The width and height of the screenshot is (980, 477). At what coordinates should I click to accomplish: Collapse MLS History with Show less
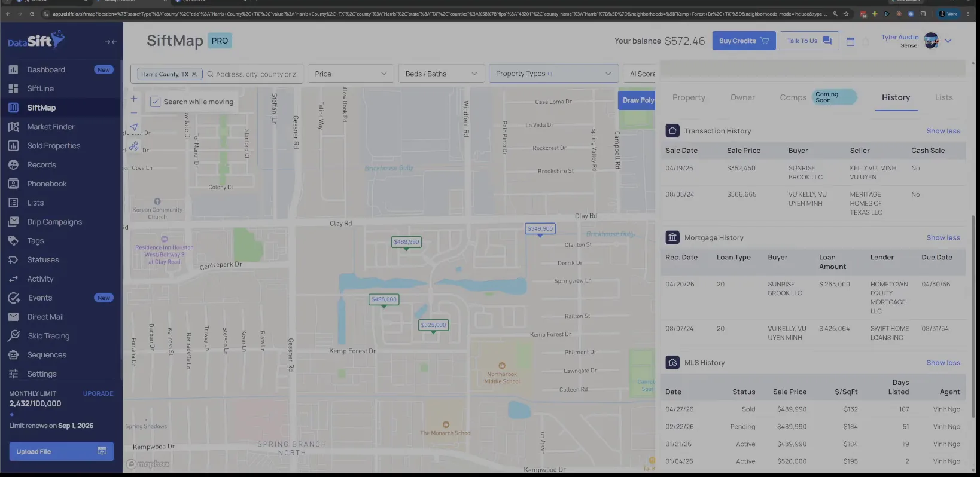(x=943, y=363)
